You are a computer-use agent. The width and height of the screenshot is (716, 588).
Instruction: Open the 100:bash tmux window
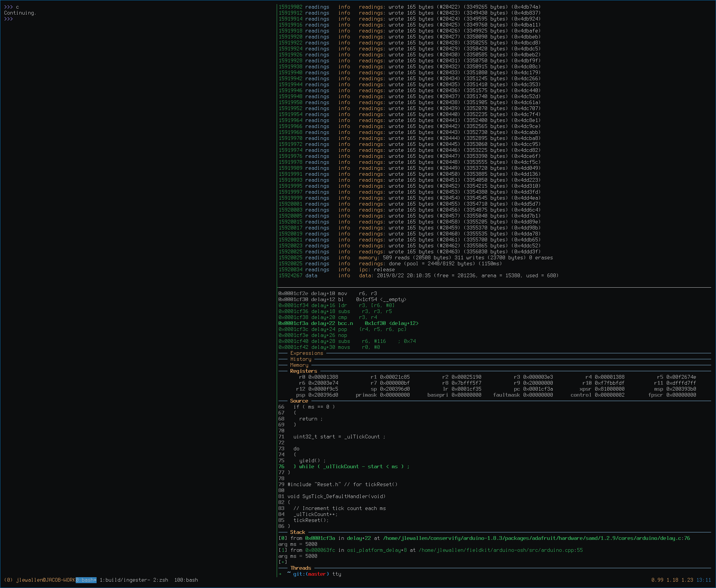tap(186, 580)
